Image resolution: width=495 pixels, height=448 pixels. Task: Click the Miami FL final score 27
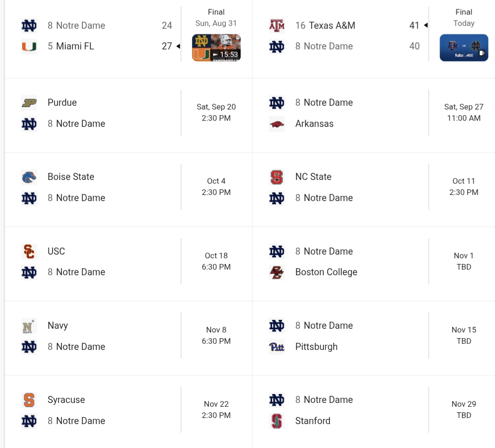coord(167,46)
